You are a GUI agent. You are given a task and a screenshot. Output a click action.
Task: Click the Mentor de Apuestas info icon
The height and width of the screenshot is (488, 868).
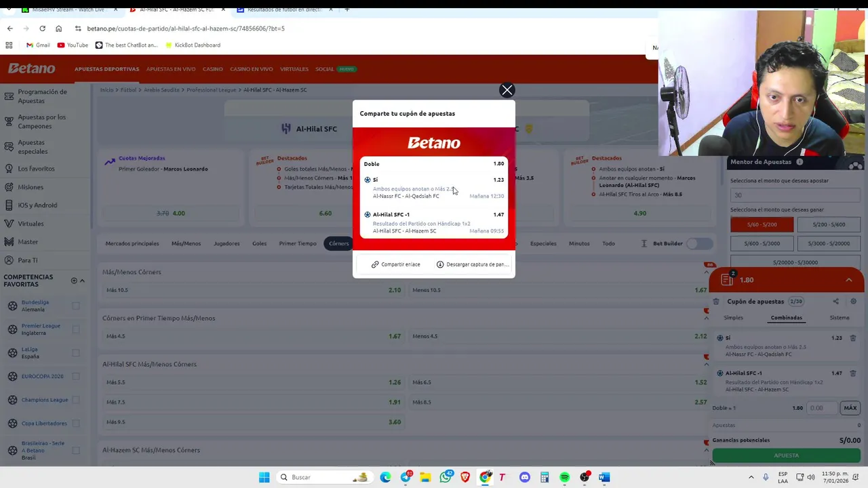(800, 162)
